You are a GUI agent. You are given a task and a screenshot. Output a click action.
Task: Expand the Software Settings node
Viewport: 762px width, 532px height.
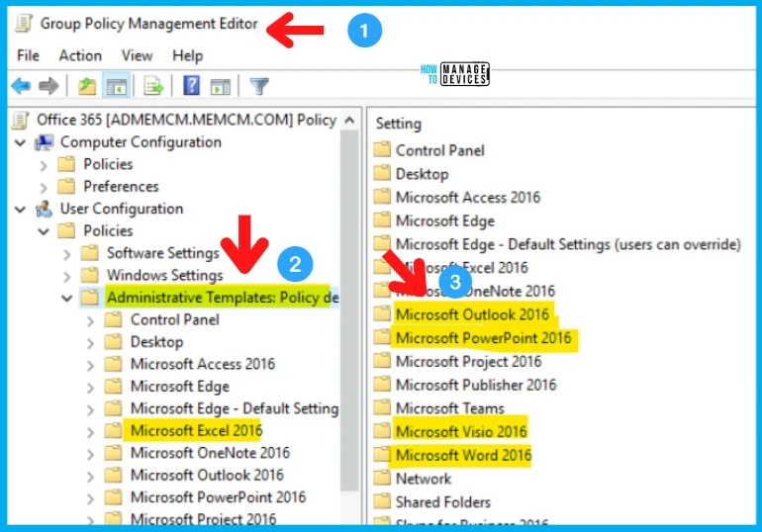pyautogui.click(x=67, y=254)
